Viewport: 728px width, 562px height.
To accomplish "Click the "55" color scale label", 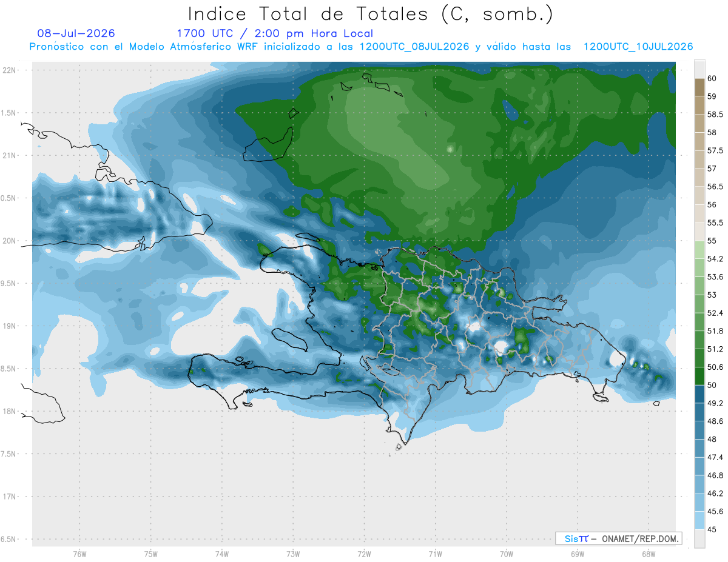I will pyautogui.click(x=712, y=241).
